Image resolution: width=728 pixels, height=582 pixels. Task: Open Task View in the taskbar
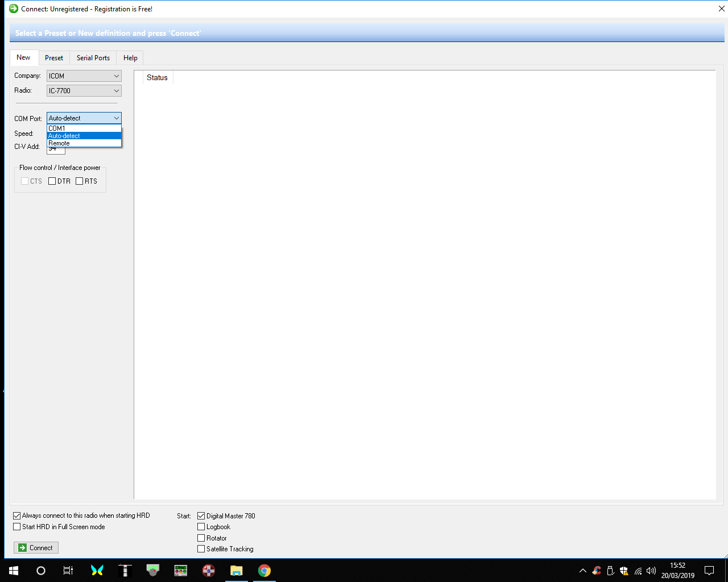[68, 571]
